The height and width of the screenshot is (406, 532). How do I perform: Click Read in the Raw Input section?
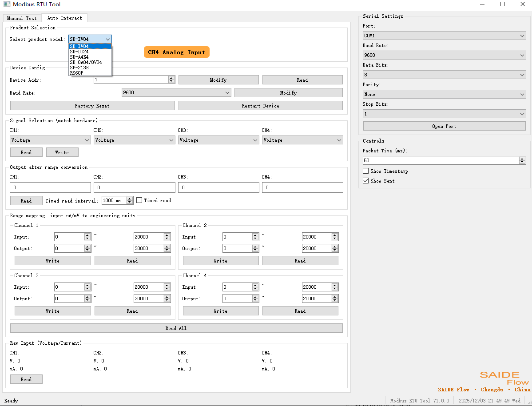[x=26, y=379]
